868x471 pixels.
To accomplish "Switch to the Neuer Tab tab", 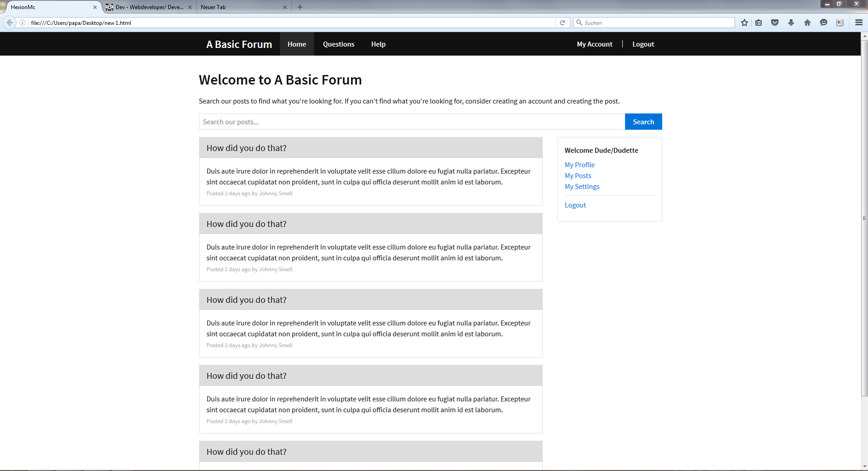I will 244,7.
